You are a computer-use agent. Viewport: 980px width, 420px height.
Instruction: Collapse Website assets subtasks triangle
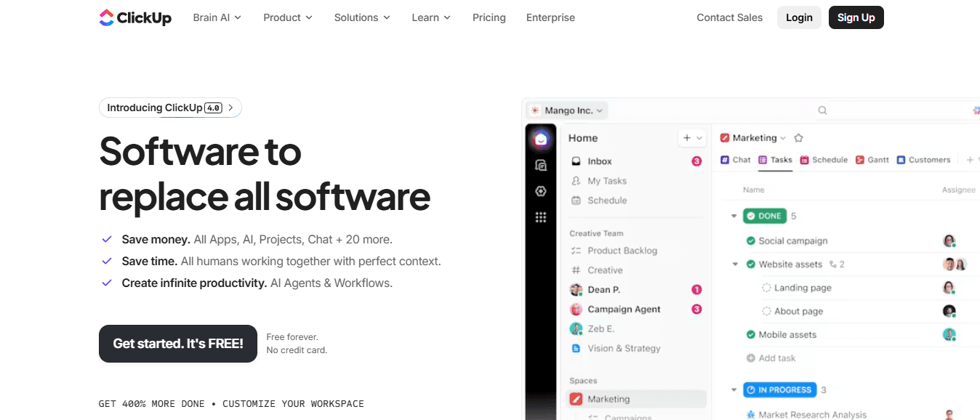(x=734, y=264)
